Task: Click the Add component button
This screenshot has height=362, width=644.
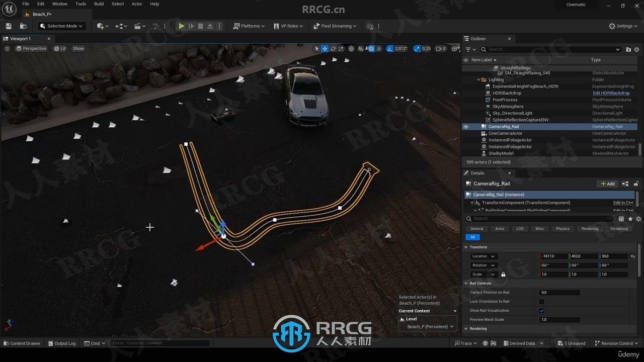Action: 608,184
